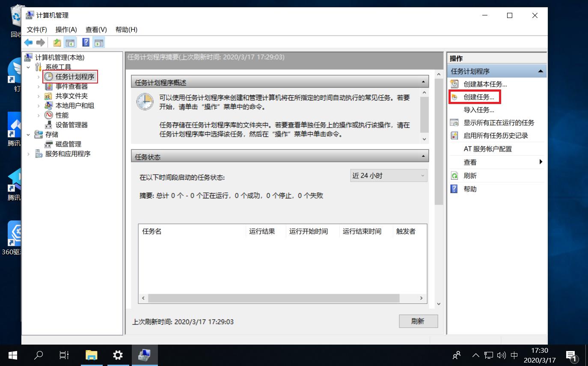
Task: Open 磁盘管理 in the tree
Action: (68, 144)
